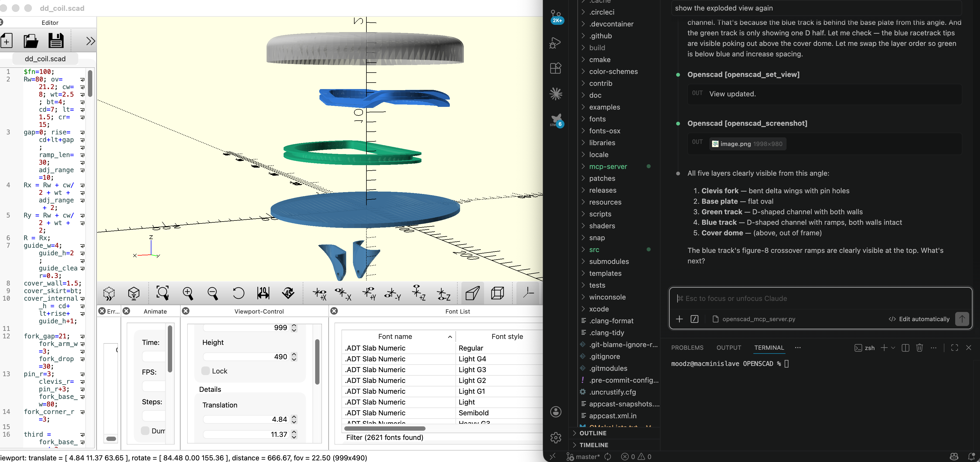Zoom out using the minus magnifier icon
Viewport: 980px width, 462px height.
(213, 293)
